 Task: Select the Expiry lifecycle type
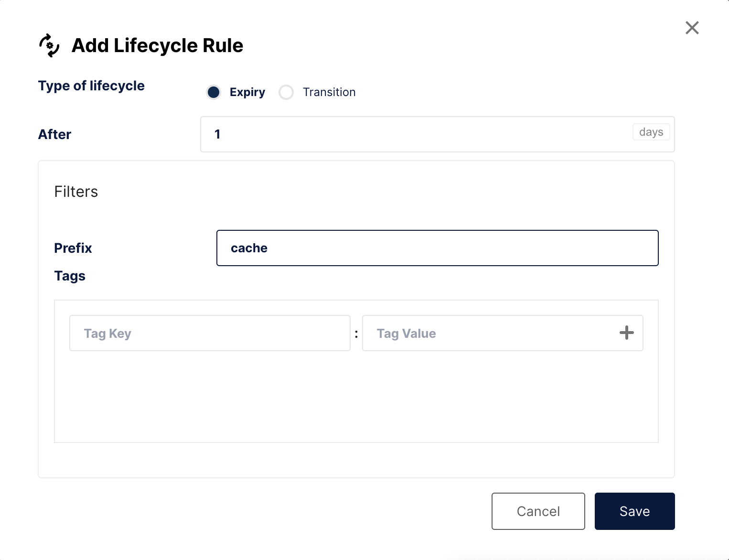pyautogui.click(x=214, y=92)
